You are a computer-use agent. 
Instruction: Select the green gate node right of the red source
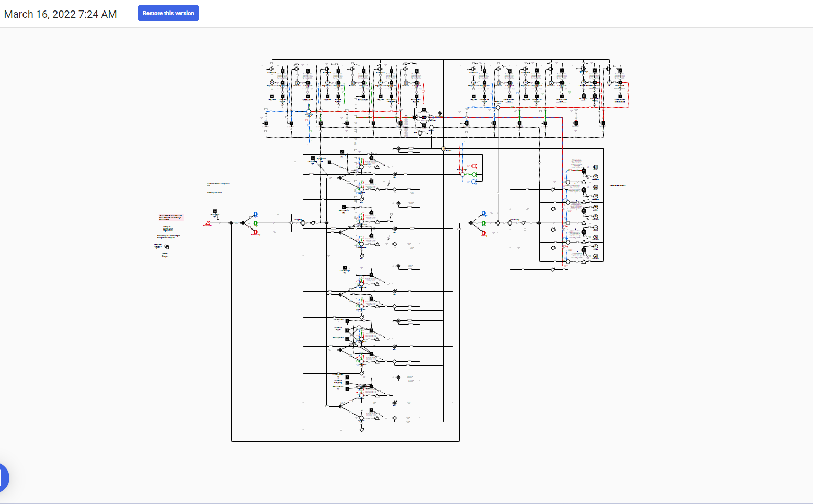pos(256,223)
